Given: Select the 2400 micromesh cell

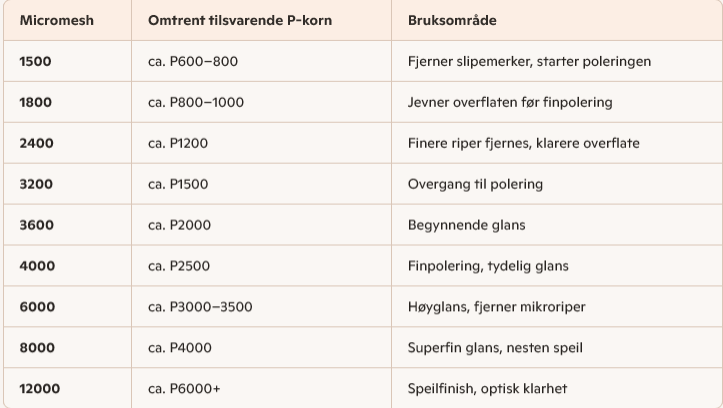Looking at the screenshot, I should tap(37, 143).
